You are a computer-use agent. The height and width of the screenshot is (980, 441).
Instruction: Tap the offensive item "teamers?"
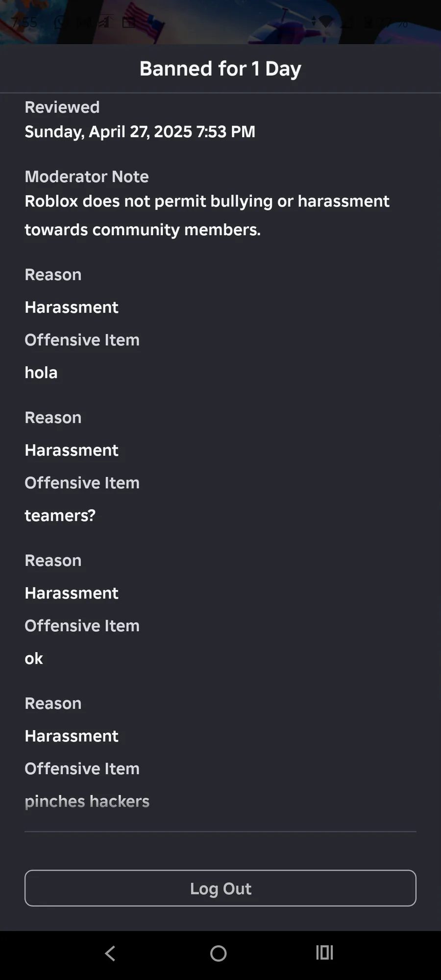click(x=60, y=515)
